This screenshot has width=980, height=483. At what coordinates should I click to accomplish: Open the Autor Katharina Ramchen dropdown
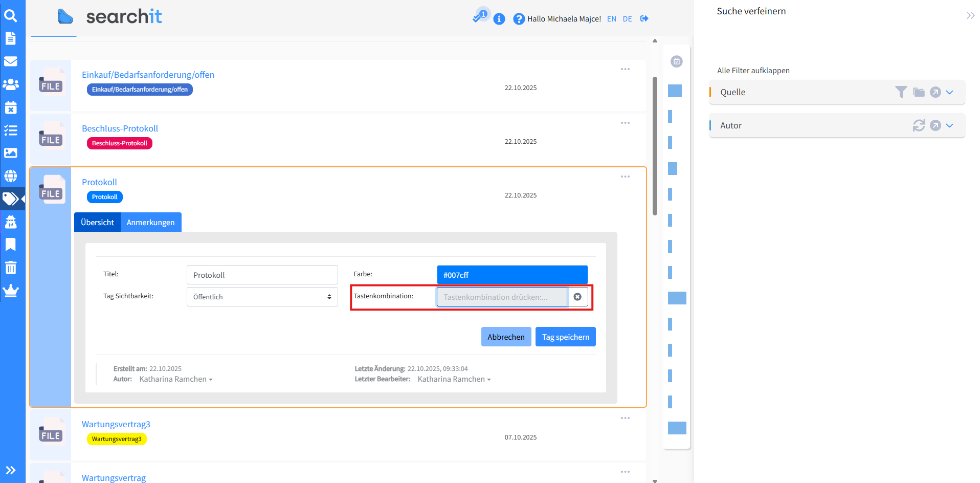pos(175,379)
